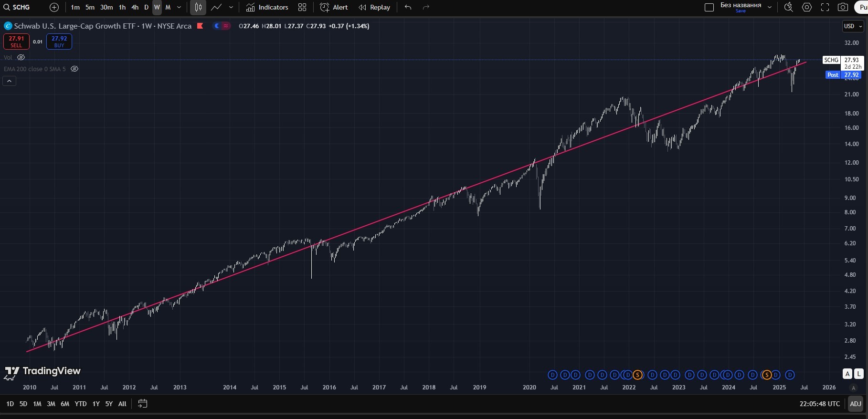The width and height of the screenshot is (868, 419).
Task: Open the go to date calendar icon
Action: coord(142,404)
